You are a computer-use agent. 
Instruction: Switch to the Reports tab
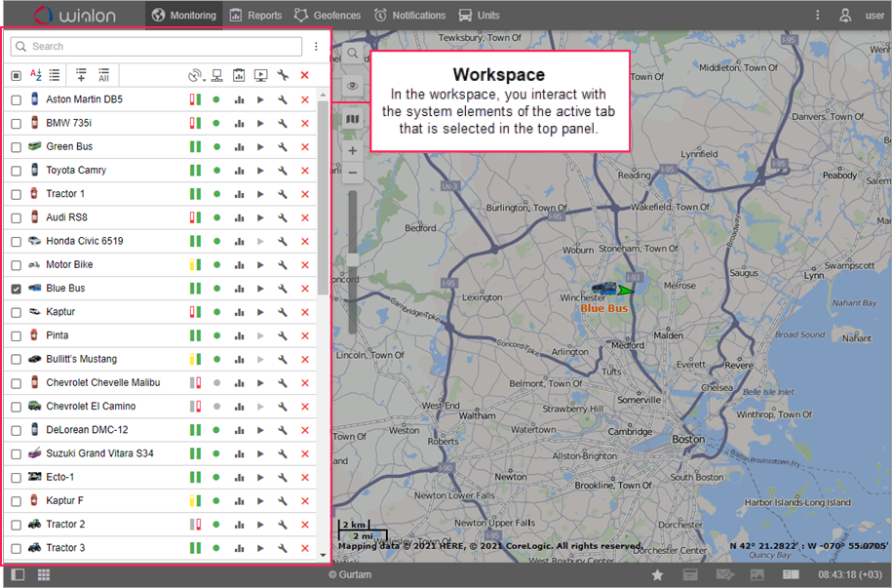255,16
